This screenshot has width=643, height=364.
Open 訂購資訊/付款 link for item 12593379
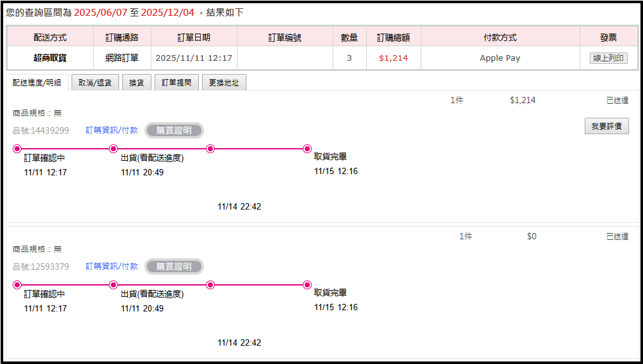pyautogui.click(x=111, y=267)
